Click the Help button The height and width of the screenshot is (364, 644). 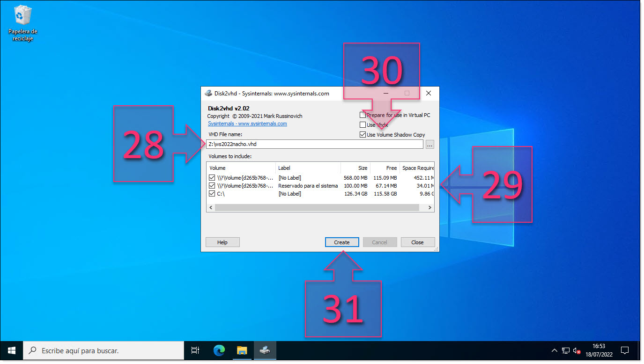[222, 242]
